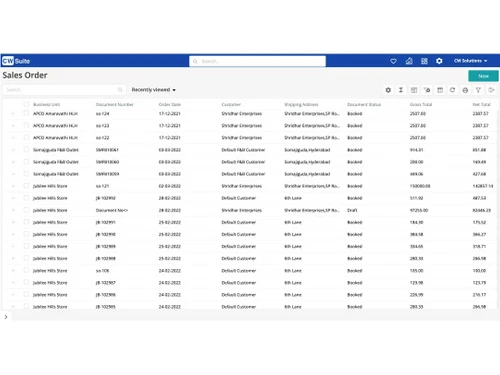Open the apps grid icon in header

click(424, 61)
